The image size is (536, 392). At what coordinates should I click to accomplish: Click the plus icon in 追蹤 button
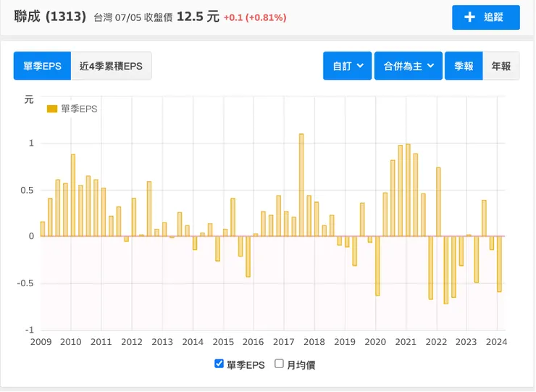coord(469,17)
